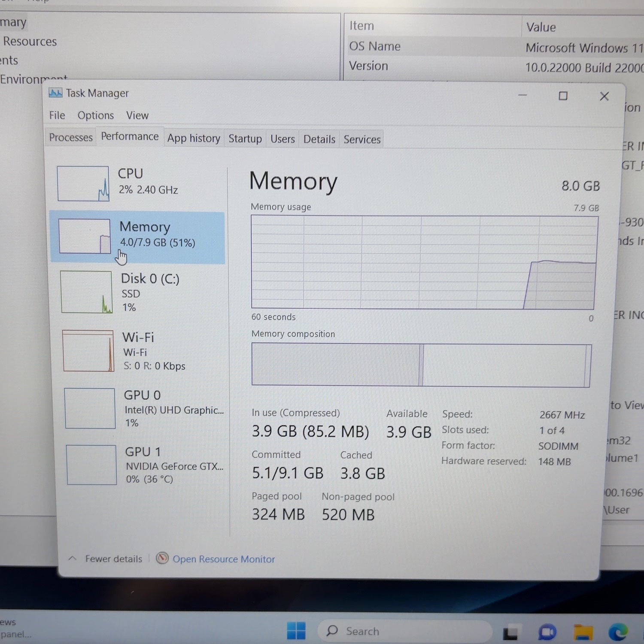Click the "60 seconds" graph axis label
644x644 pixels.
tap(273, 317)
